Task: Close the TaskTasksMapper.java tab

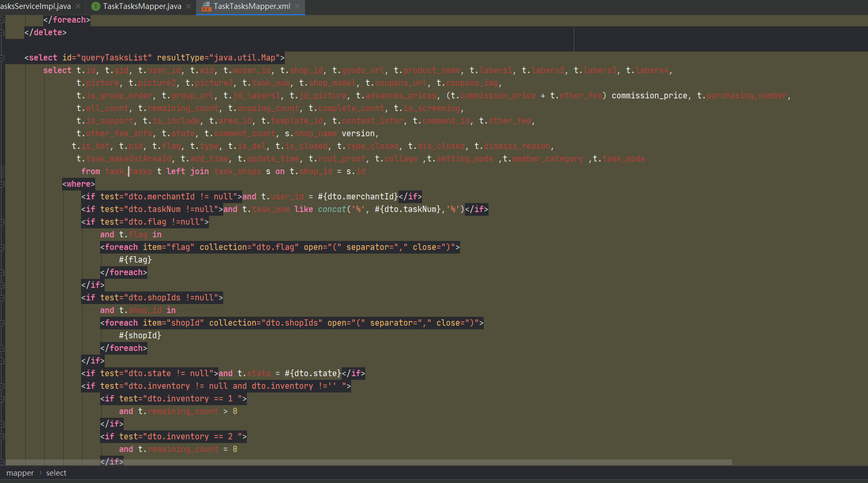Action: point(188,6)
